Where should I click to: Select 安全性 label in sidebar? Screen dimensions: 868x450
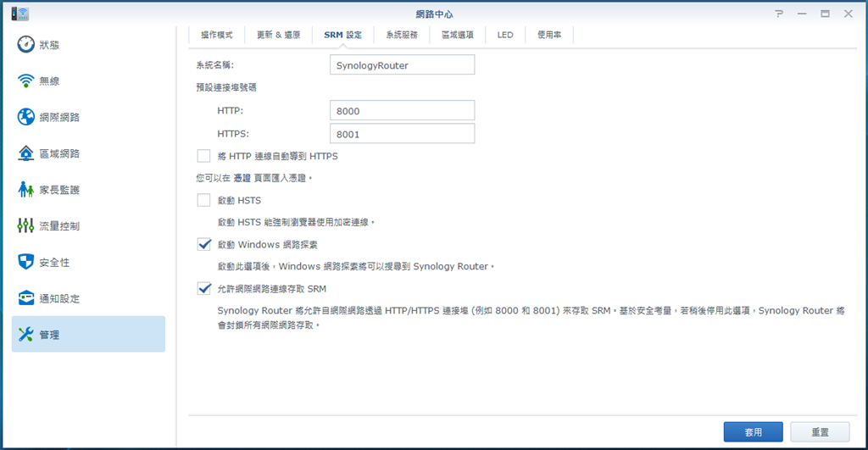pyautogui.click(x=54, y=263)
